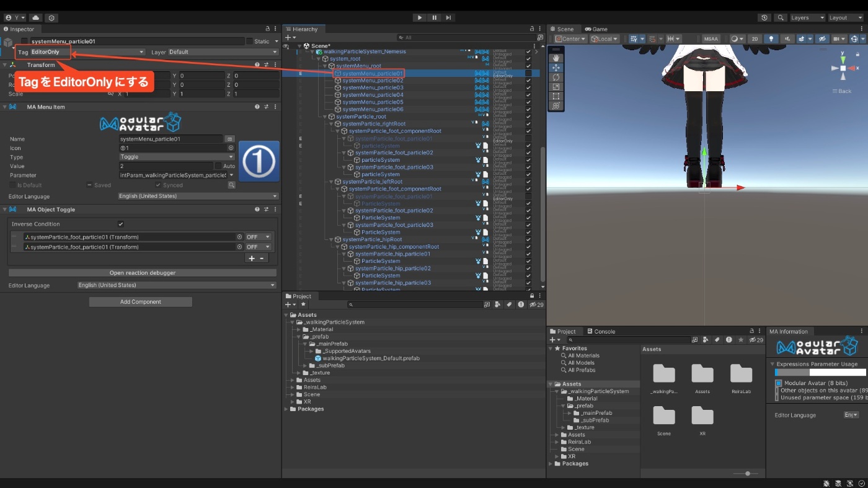
Task: Click the Play button
Action: click(x=420, y=18)
